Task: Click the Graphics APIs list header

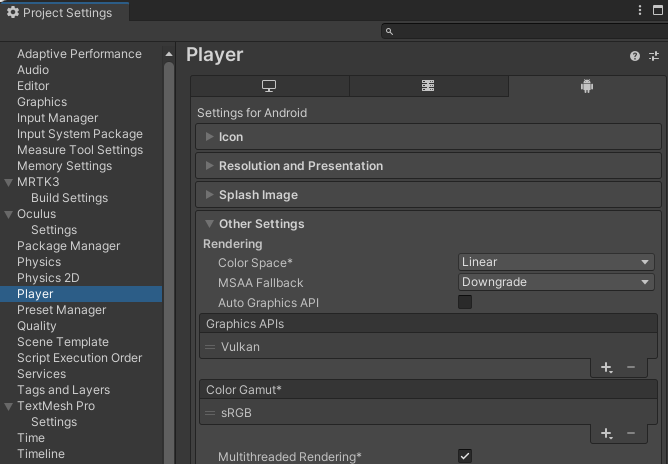Action: [x=428, y=324]
